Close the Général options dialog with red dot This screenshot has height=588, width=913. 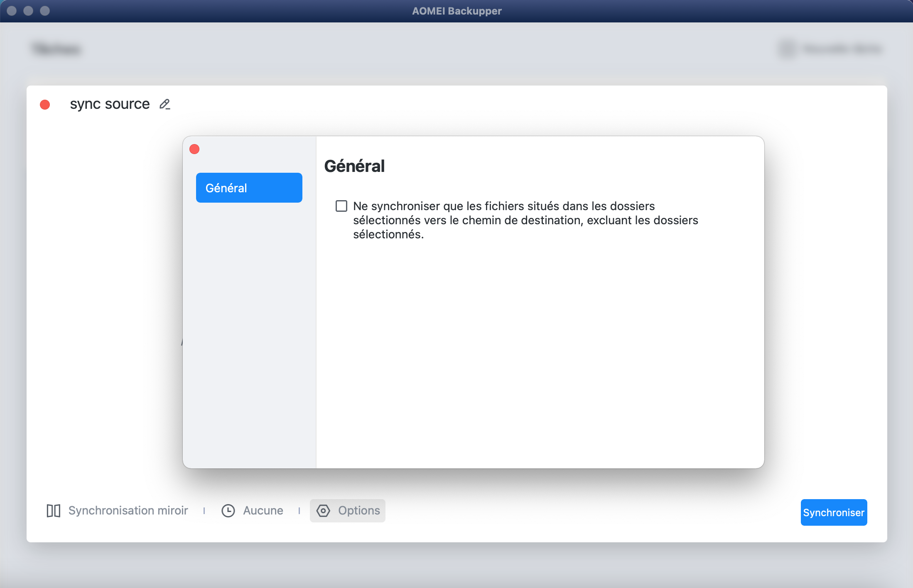click(194, 149)
